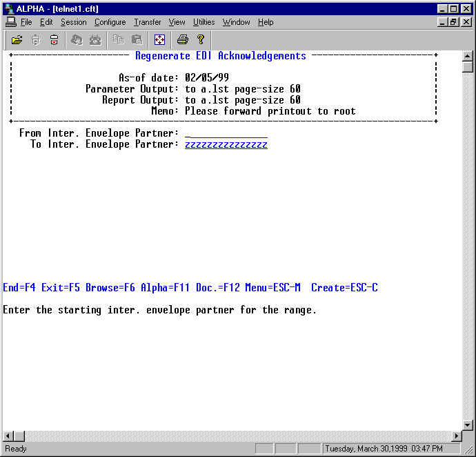Click the printer icon in the toolbar
This screenshot has width=476, height=457.
(182, 39)
